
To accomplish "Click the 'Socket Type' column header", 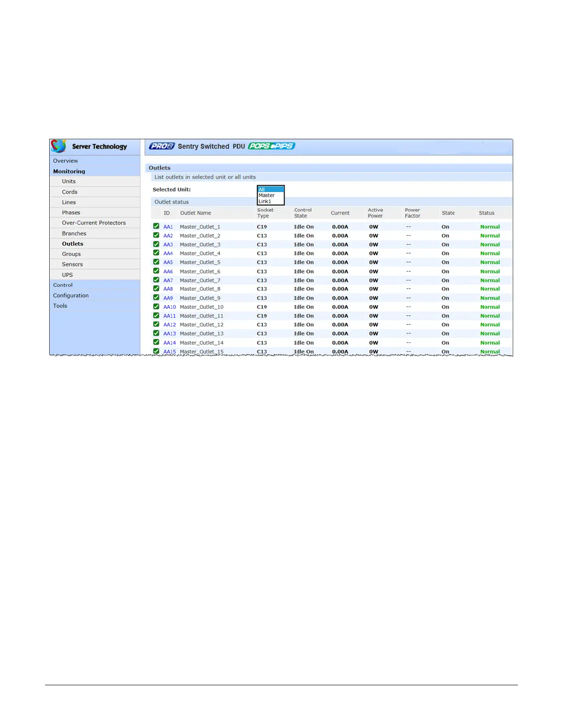I will click(x=265, y=213).
